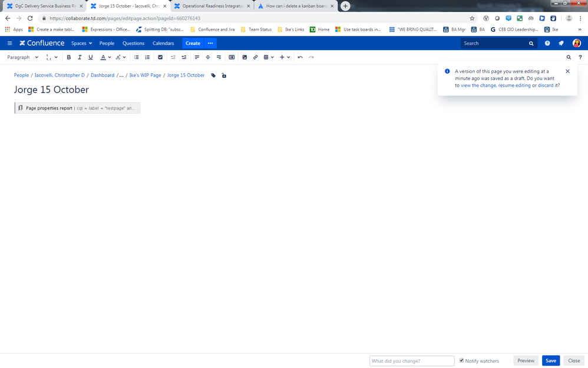Open the user profile avatar
This screenshot has height=368, width=588.
coord(577,43)
